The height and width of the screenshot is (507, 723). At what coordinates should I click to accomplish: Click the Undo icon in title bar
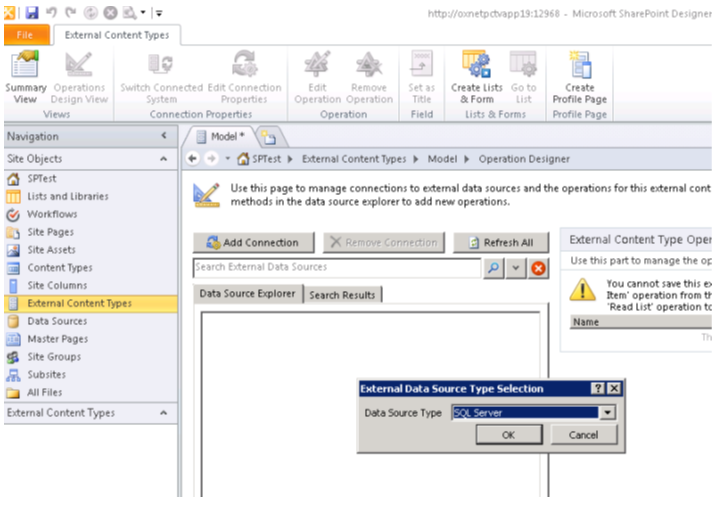[52, 12]
